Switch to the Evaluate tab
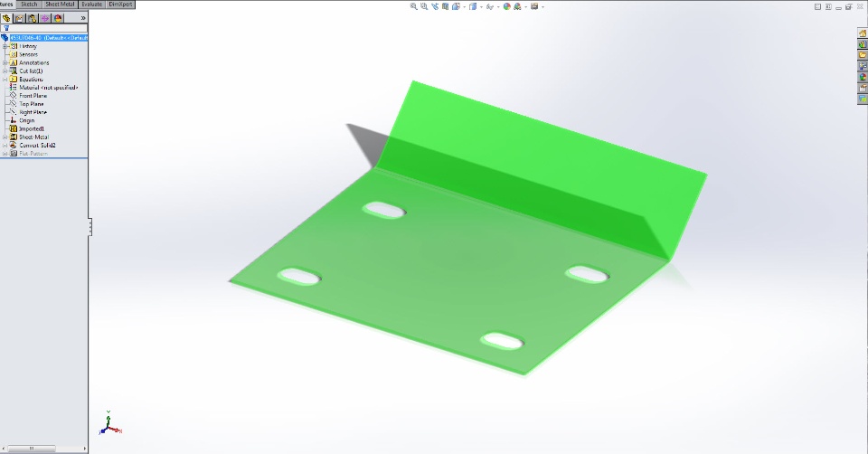The height and width of the screenshot is (454, 868). pos(91,4)
